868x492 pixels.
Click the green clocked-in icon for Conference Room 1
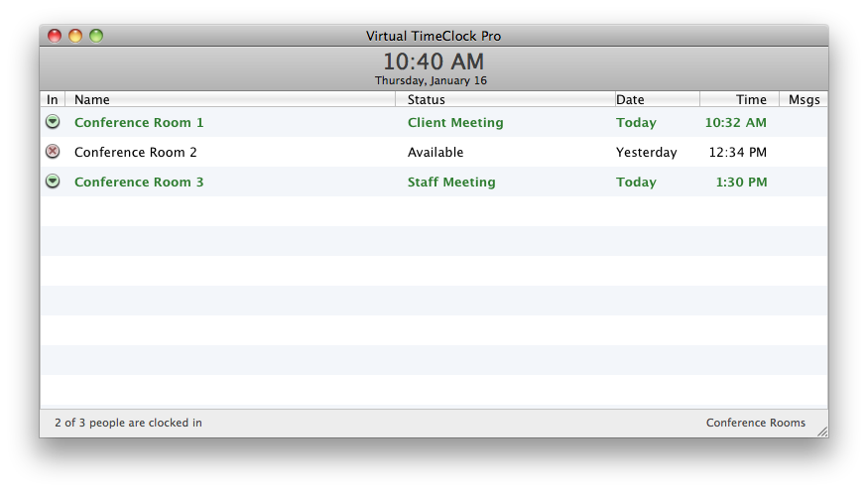tap(53, 122)
